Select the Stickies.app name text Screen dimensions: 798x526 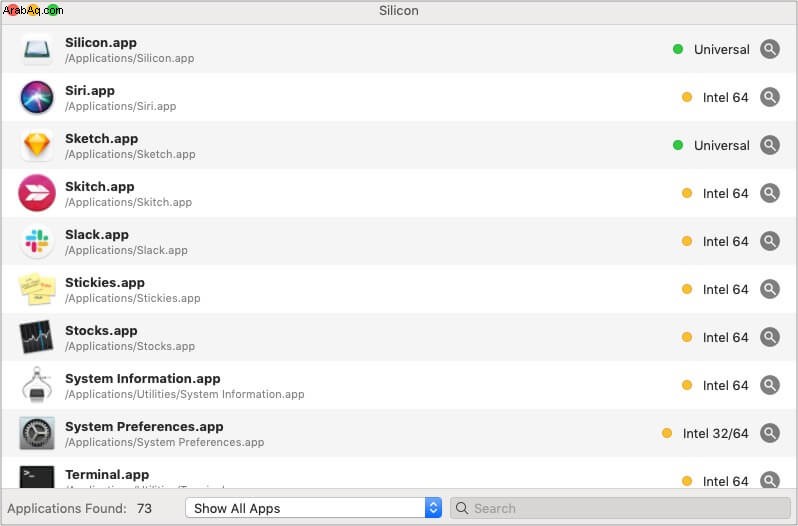[x=105, y=282]
